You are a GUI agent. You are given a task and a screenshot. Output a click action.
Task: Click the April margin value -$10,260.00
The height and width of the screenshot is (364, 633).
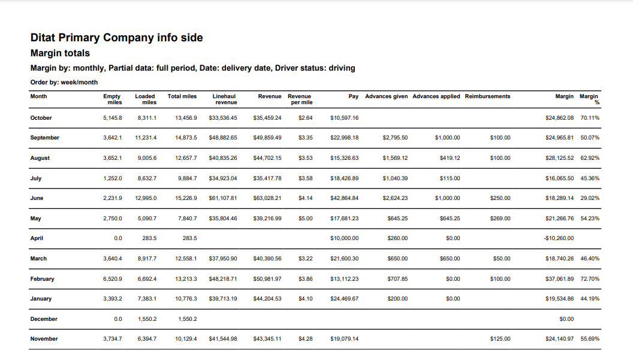558,238
